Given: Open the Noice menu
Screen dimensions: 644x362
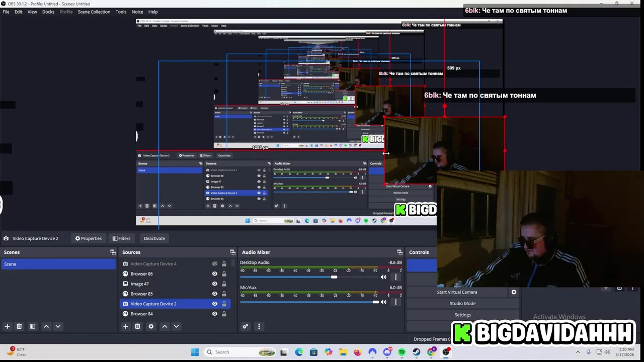Looking at the screenshot, I should coord(137,12).
